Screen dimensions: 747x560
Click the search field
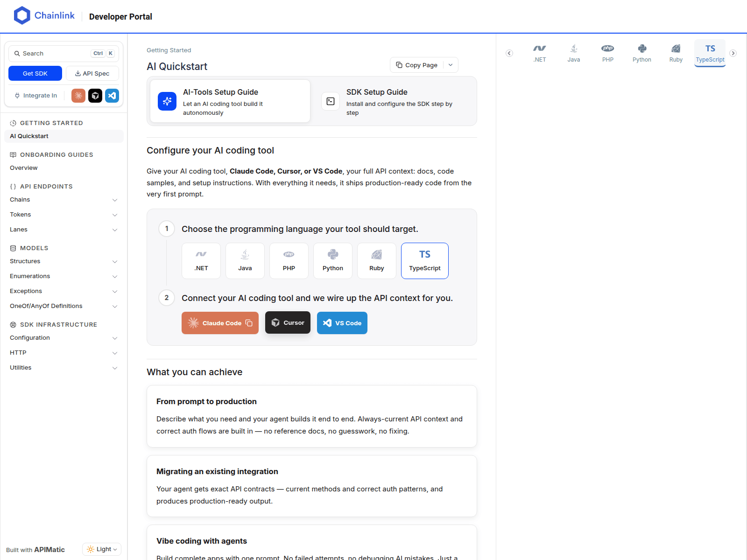63,54
